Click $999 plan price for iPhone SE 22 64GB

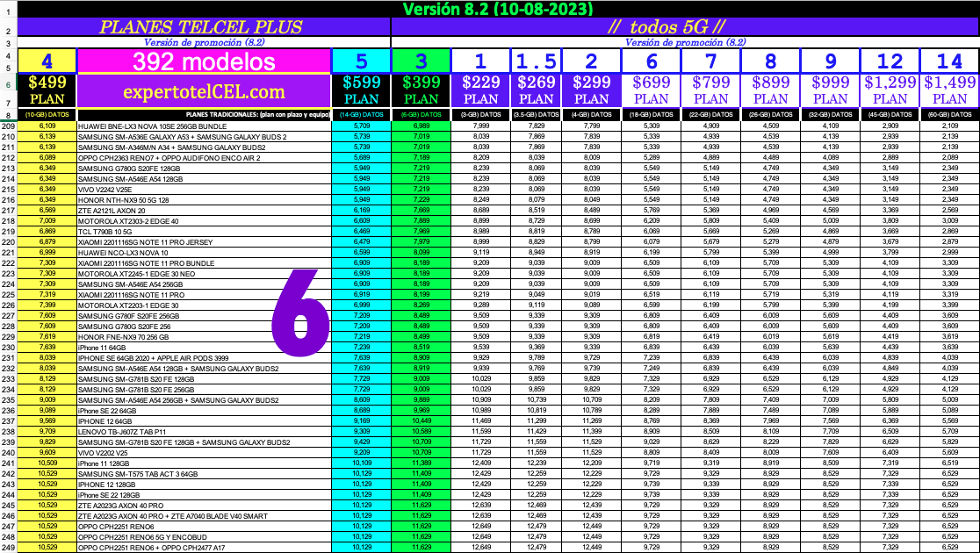(x=830, y=411)
